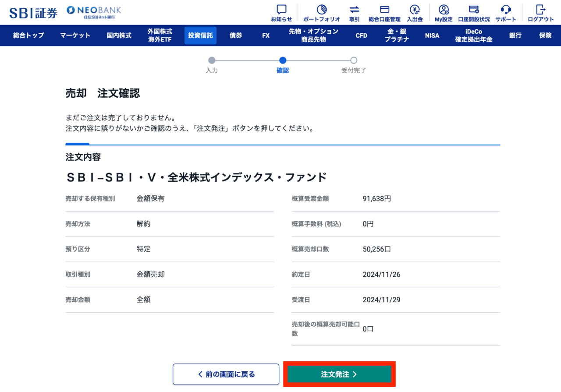The image size is (561, 392).
Task: Open iDeCo 確定拠出年金 menu
Action: point(473,35)
